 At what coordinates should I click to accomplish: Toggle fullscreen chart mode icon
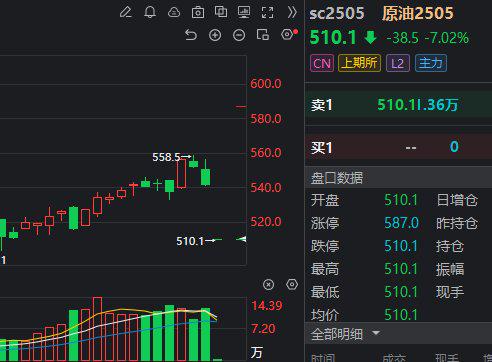(x=268, y=12)
